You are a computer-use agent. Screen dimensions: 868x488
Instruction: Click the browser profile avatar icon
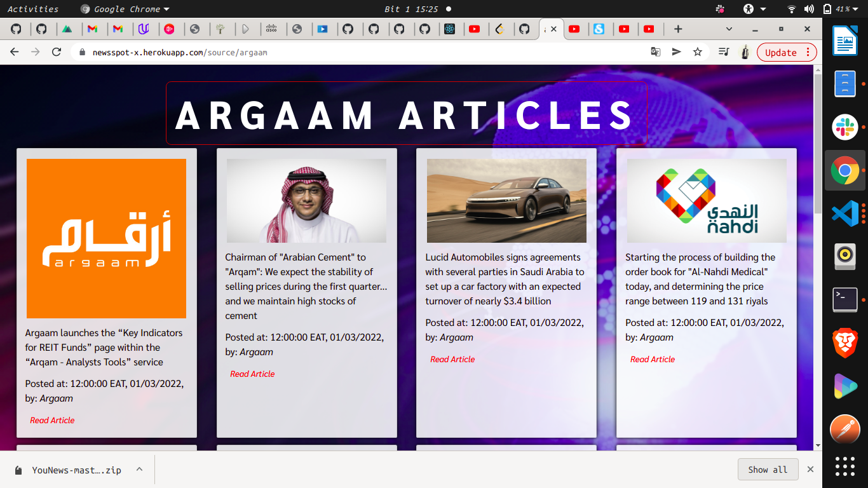[745, 52]
